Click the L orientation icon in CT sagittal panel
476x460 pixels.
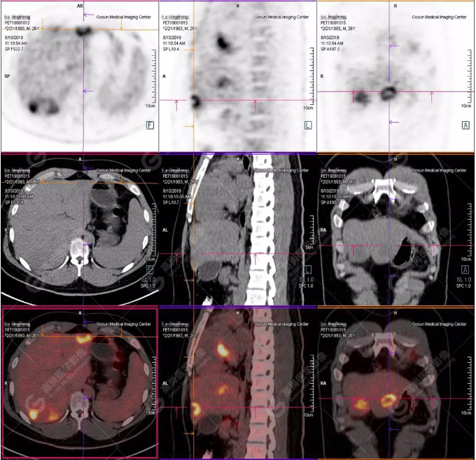pyautogui.click(x=307, y=269)
